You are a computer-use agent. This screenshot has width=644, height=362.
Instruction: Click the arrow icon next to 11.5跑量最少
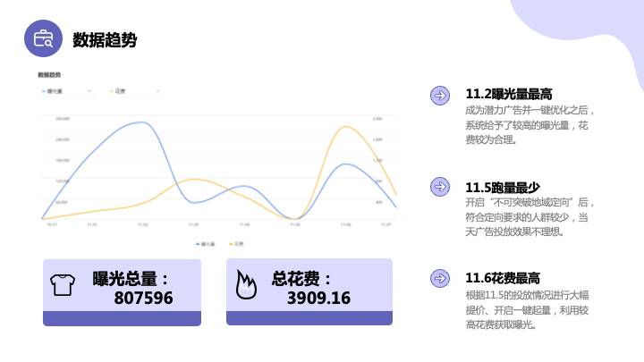(440, 187)
